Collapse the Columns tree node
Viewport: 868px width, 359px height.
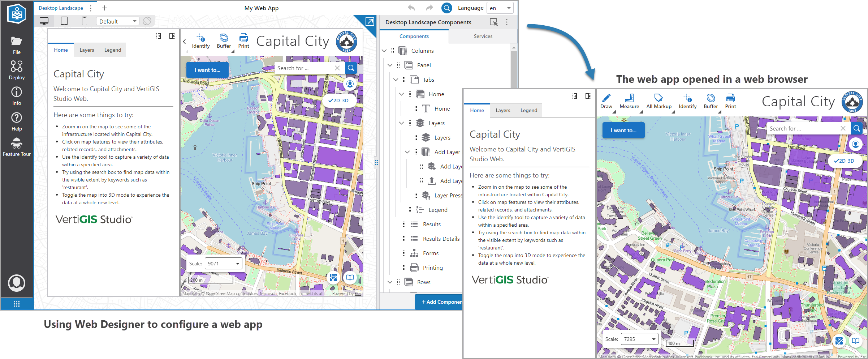point(384,51)
